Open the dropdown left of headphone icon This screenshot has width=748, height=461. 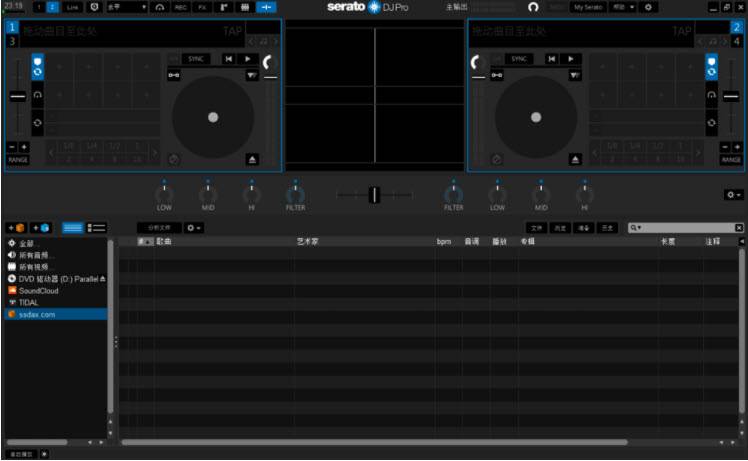pos(127,7)
